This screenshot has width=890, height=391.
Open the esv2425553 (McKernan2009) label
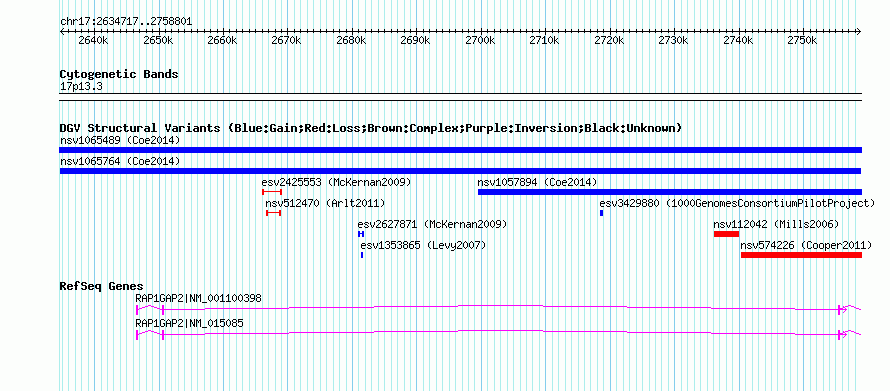(336, 182)
